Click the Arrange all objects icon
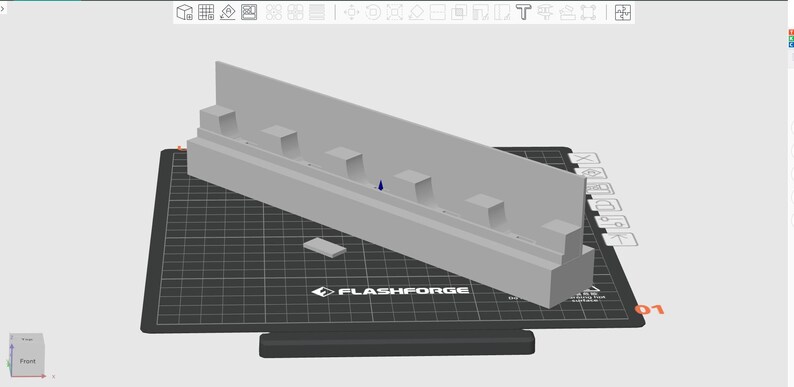The image size is (794, 387). pos(249,12)
